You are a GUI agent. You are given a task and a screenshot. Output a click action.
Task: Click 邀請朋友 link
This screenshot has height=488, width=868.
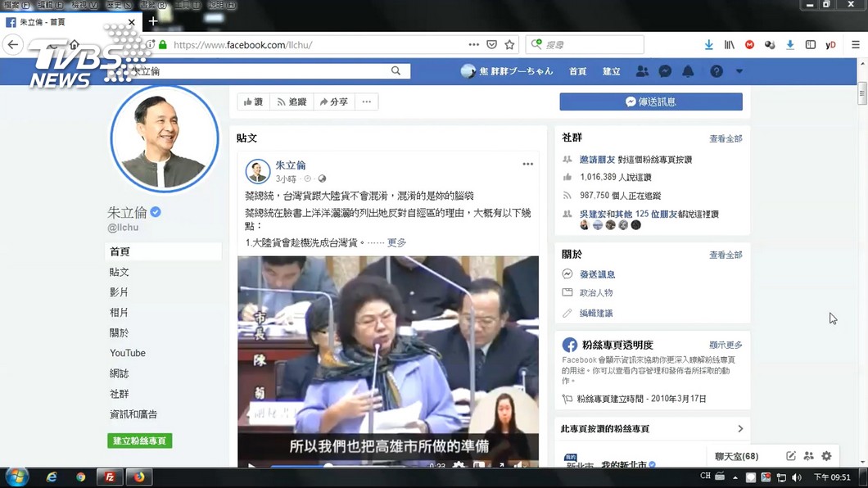point(597,160)
